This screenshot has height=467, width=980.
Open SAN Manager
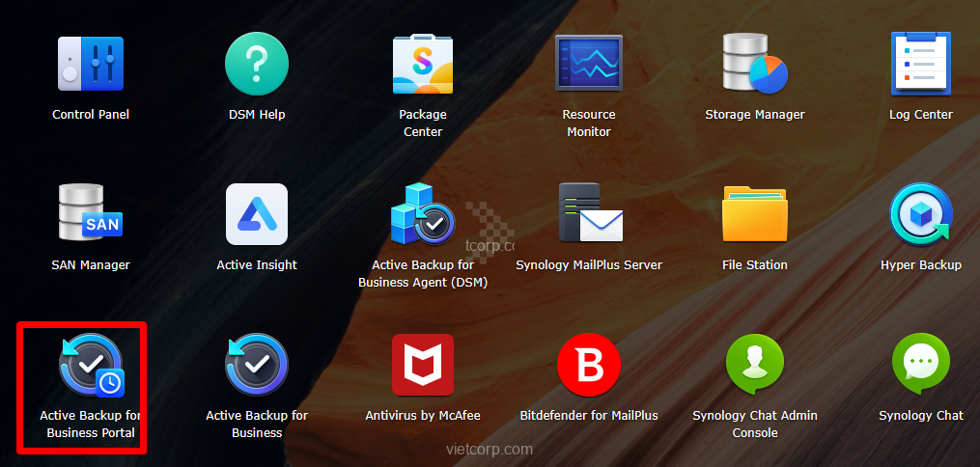point(91,214)
